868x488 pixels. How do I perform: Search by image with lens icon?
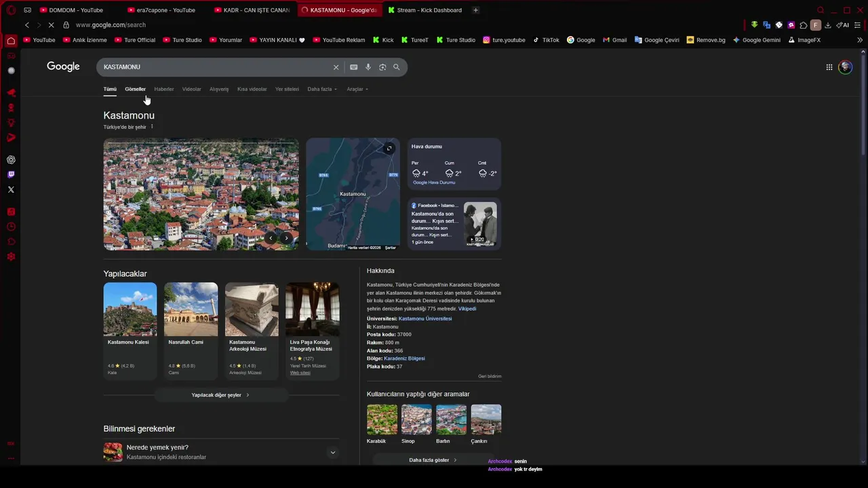coord(382,67)
